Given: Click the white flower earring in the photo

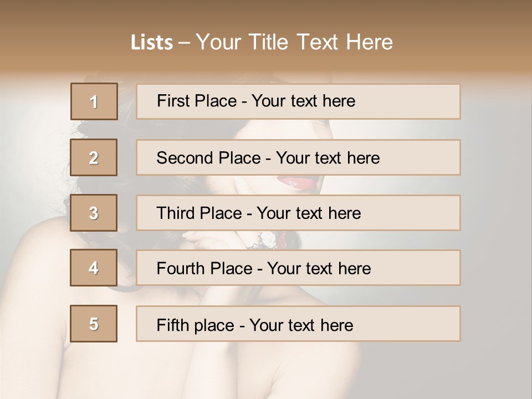Looking at the screenshot, I should pyautogui.click(x=268, y=239).
